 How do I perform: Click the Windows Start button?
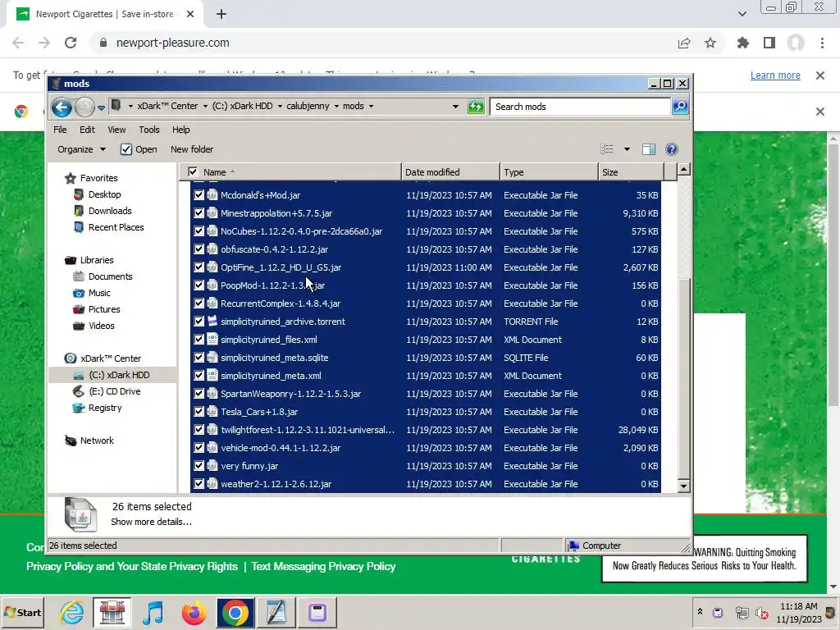pyautogui.click(x=23, y=612)
